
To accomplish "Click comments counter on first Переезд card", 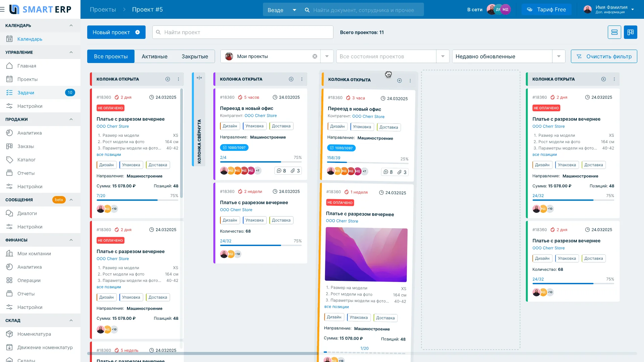I will point(281,171).
